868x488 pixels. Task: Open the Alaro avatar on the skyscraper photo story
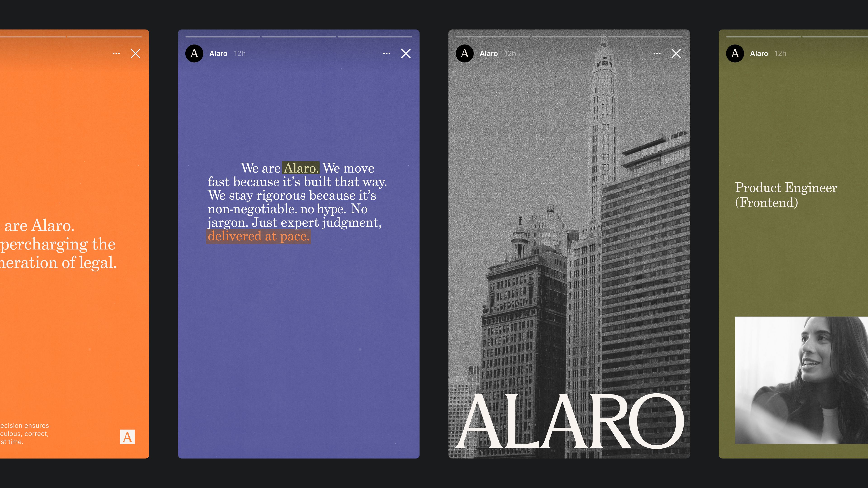465,54
